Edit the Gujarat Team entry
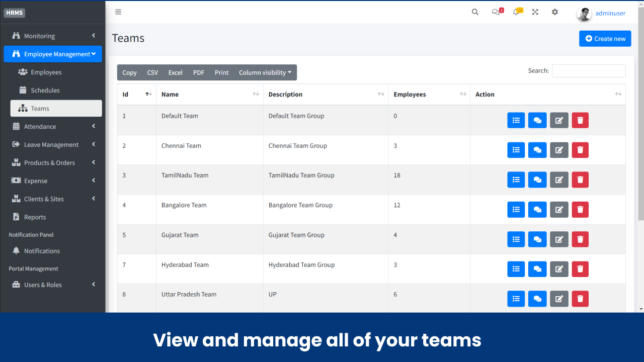644x362 pixels. 558,239
